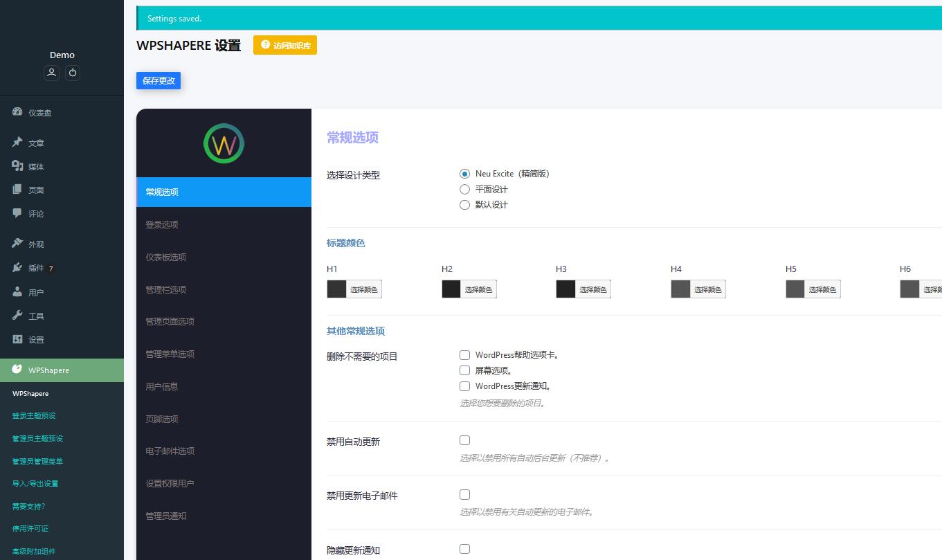This screenshot has width=942, height=560.
Task: Switch to the 管理菜单选项 tab
Action: [170, 354]
